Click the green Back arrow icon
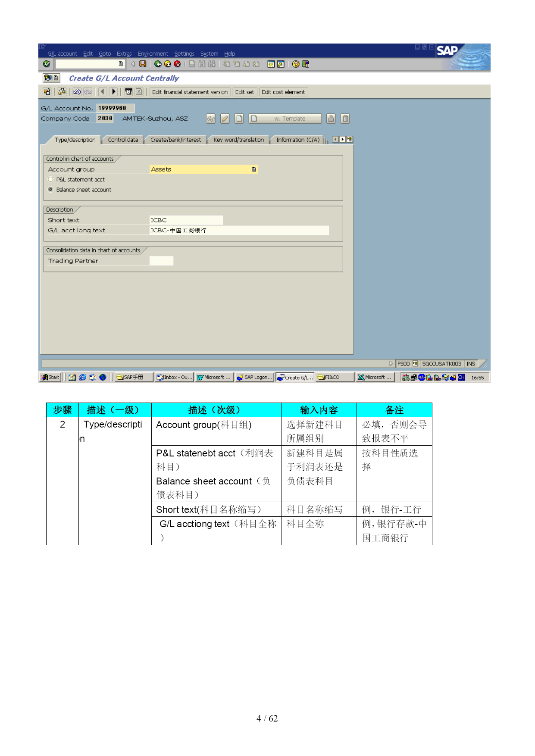Image resolution: width=535 pixels, height=756 pixels. 158,64
